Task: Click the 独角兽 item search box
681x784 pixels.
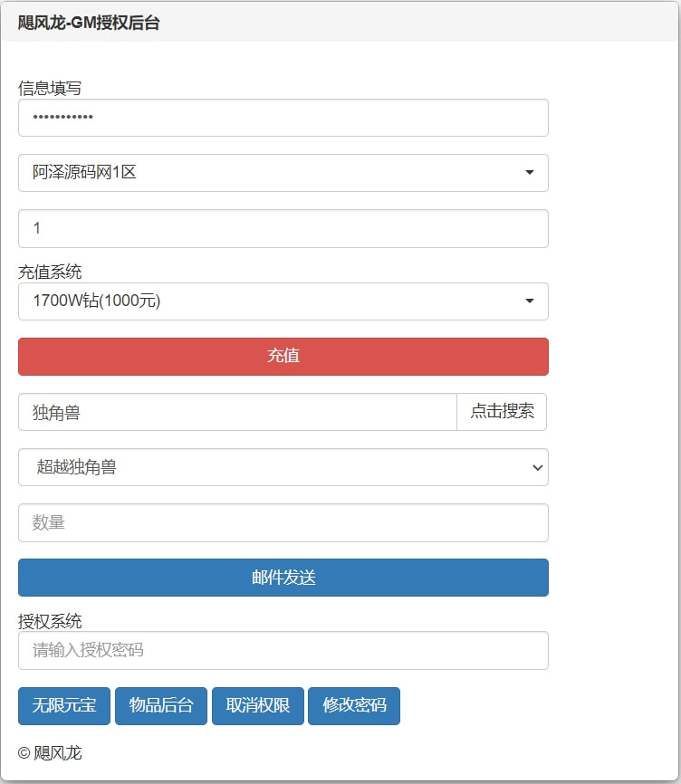Action: coord(237,412)
